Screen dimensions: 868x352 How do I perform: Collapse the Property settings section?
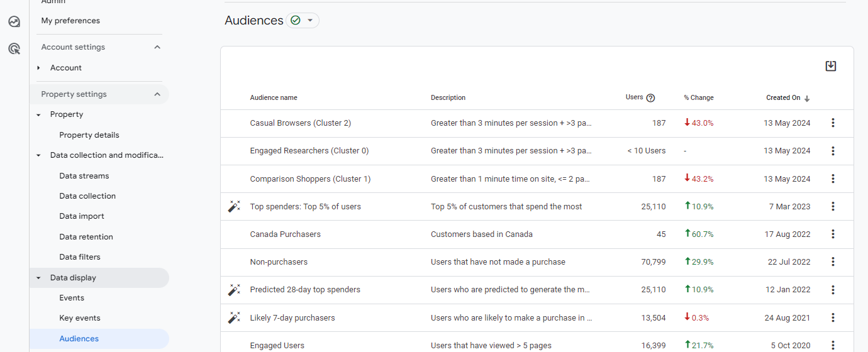157,94
